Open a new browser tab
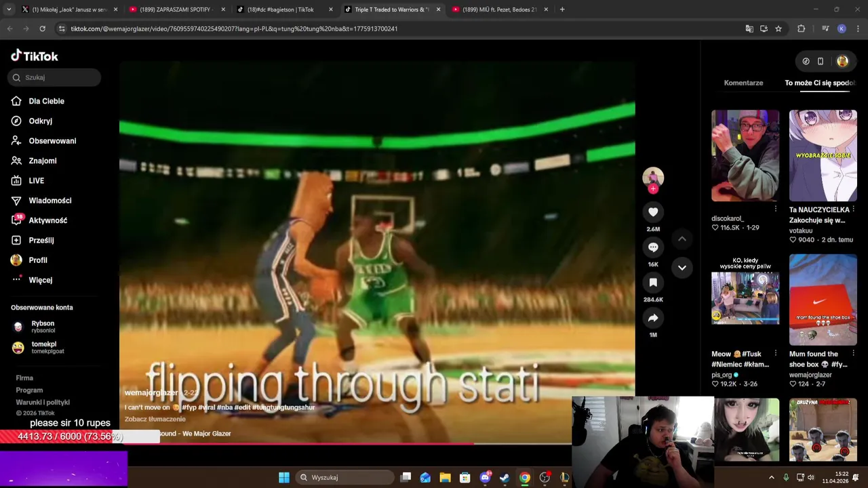 (562, 9)
